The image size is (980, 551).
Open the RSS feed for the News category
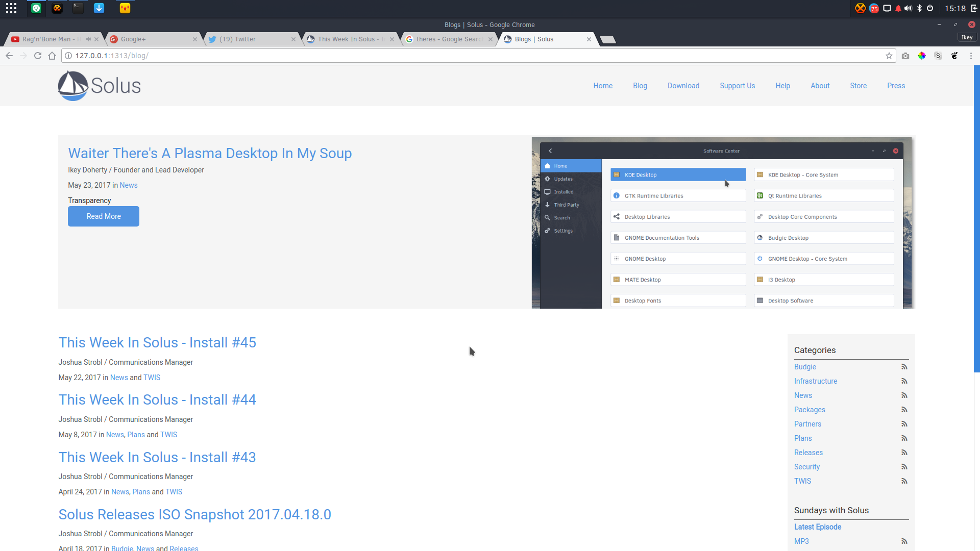[904, 395]
